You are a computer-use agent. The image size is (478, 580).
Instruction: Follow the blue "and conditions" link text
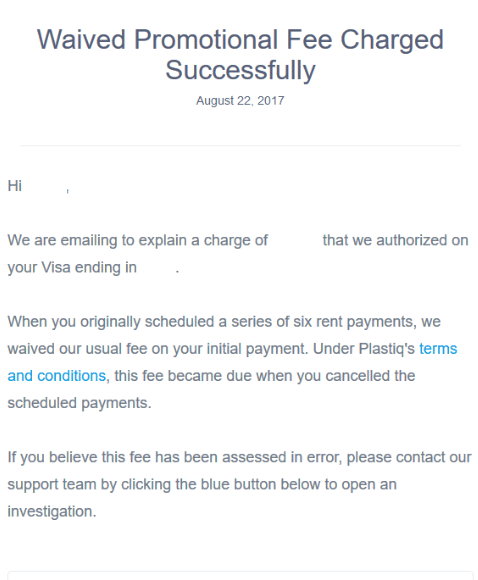coord(57,376)
